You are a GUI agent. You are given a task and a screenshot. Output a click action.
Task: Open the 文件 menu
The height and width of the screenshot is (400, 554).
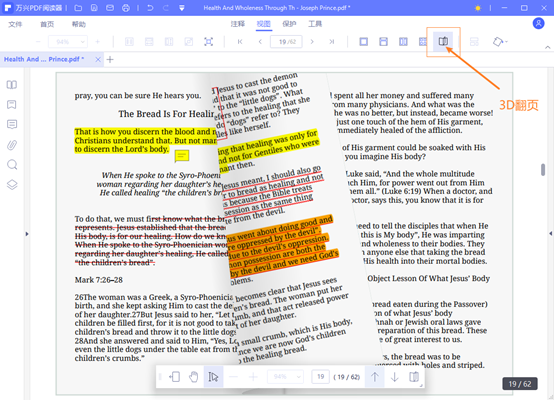point(15,24)
